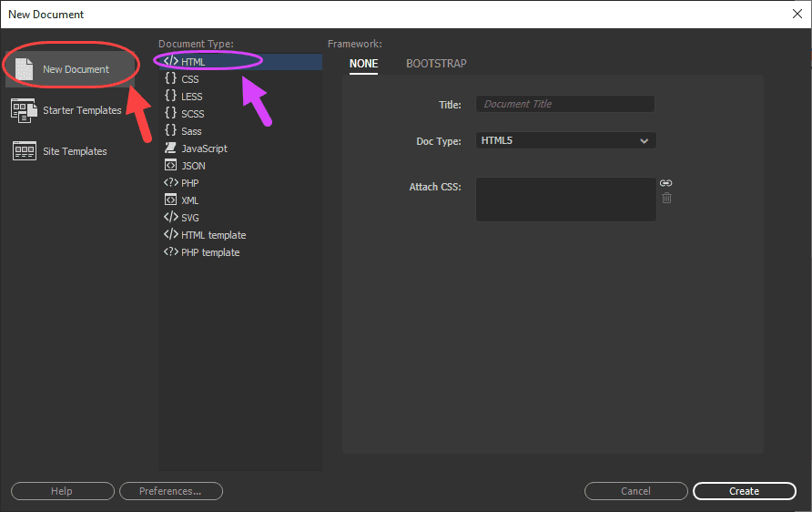
Task: Select XML document type label
Action: click(189, 200)
